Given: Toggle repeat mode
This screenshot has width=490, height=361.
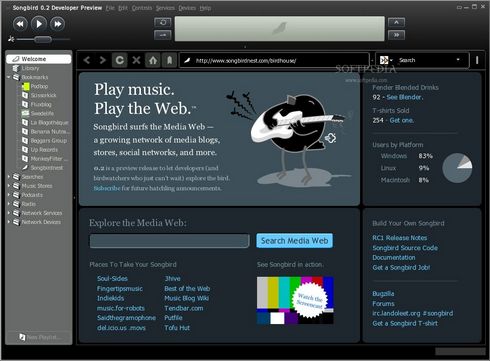Looking at the screenshot, I should point(163,22).
